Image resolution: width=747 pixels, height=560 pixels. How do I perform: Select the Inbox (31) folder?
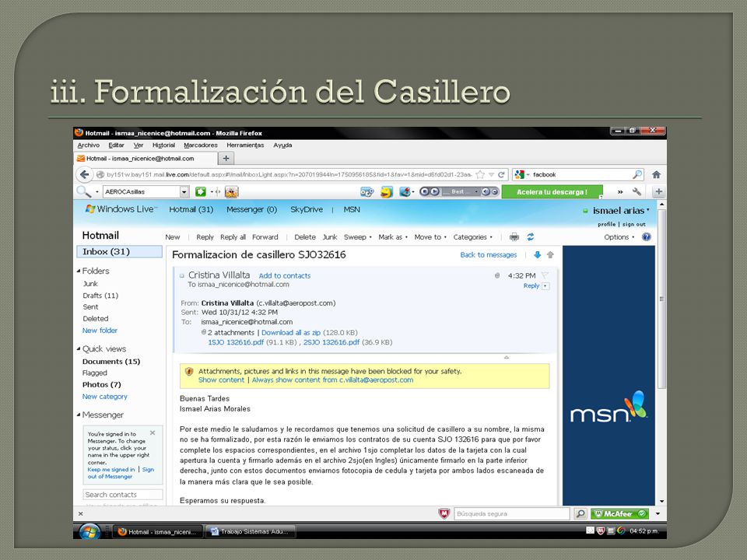(120, 251)
